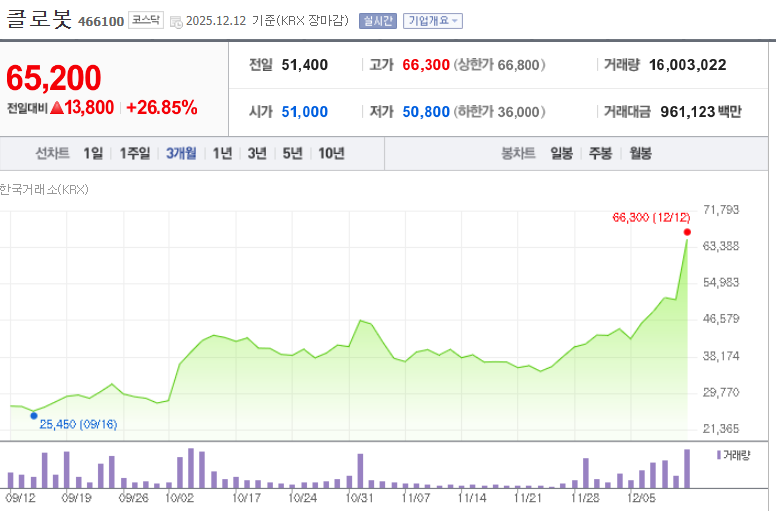Select the 3개월 line chart period
Screen dimensions: 776x511
pos(181,153)
